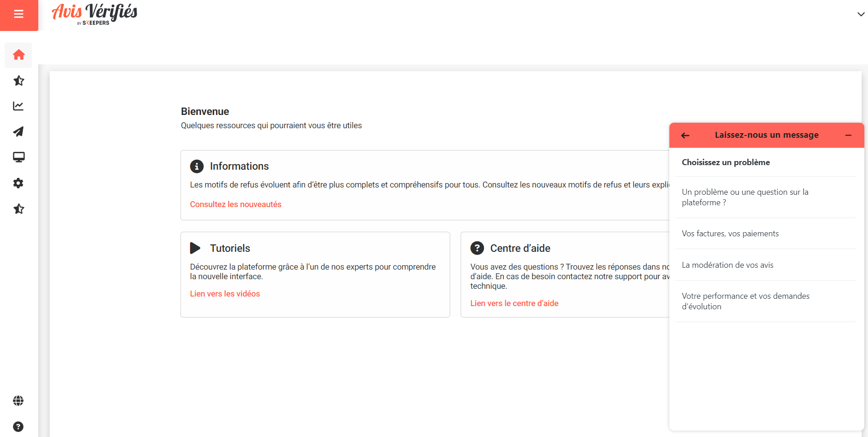Open the statistics line chart icon
868x437 pixels.
tap(19, 106)
